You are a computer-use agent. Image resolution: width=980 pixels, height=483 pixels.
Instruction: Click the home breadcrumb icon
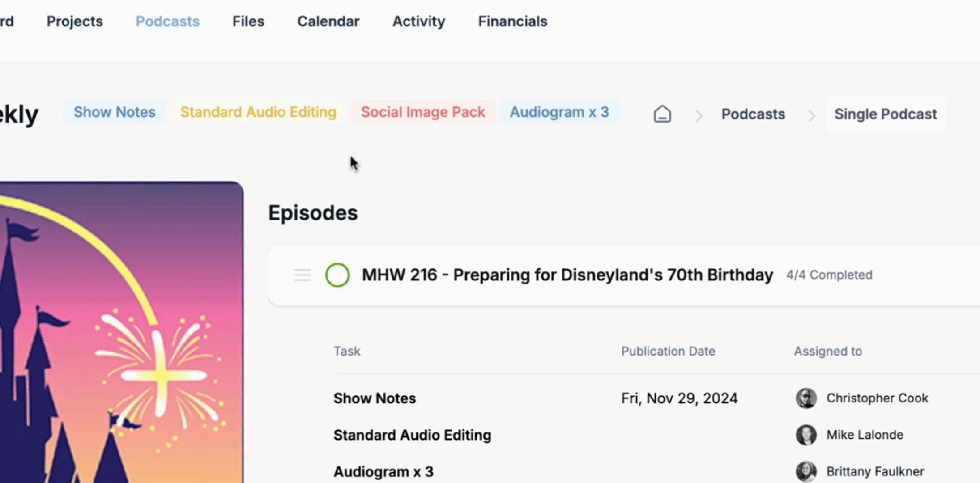pos(662,114)
